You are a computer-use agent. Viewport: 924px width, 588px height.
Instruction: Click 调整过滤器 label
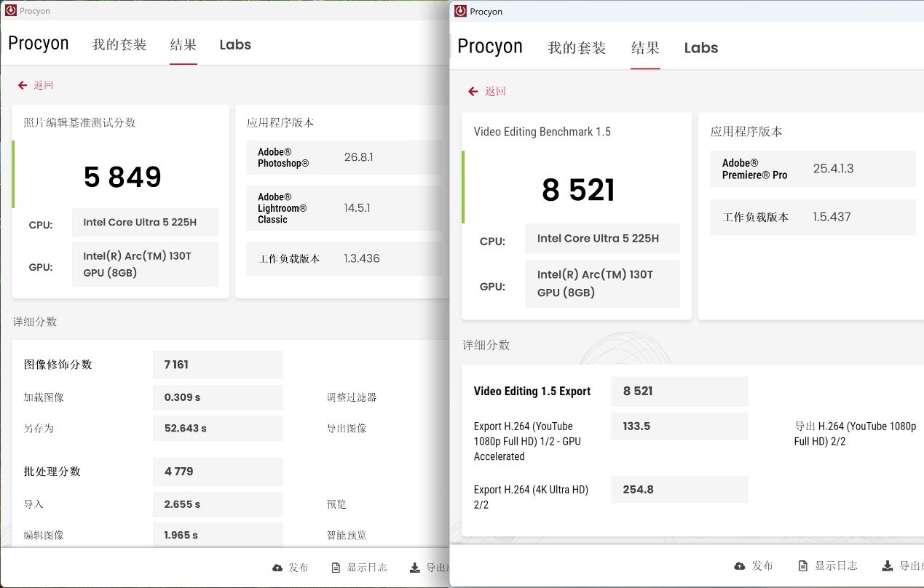click(x=352, y=397)
